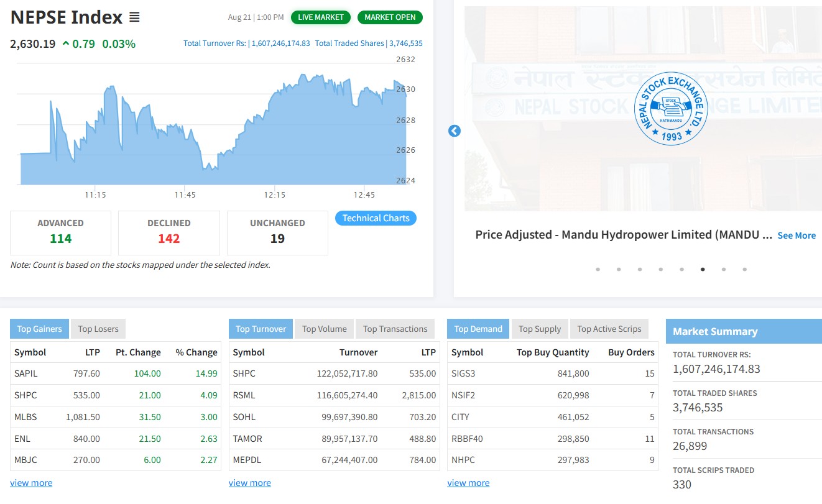Jump to the last carousel pagination dot
The image size is (822, 504).
tap(744, 269)
